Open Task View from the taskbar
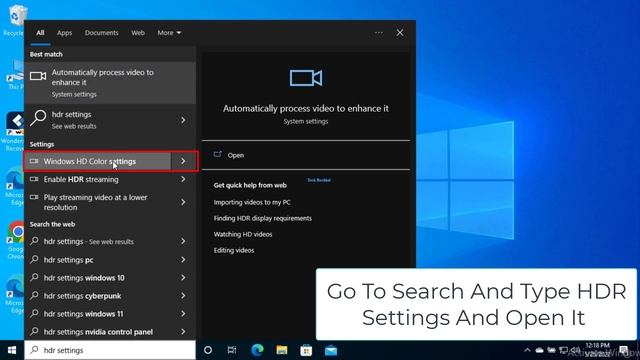The image size is (640, 360). click(x=232, y=350)
